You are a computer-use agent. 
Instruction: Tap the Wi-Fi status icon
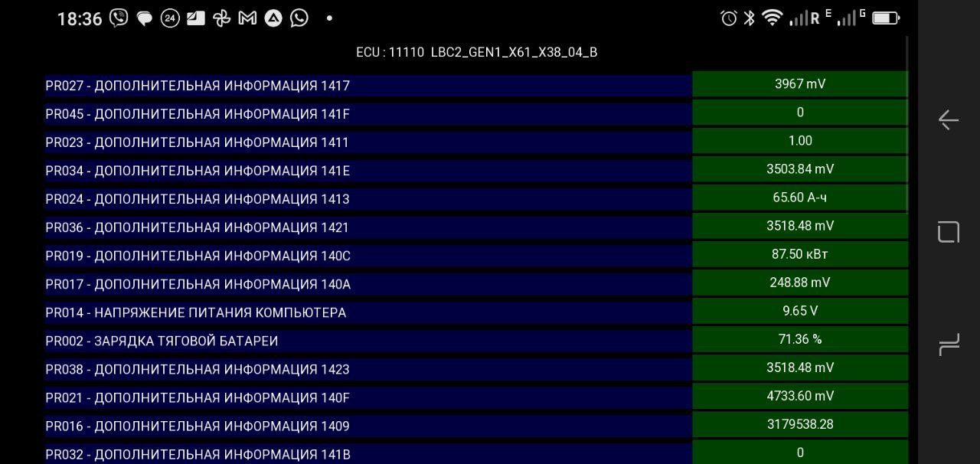coord(772,18)
